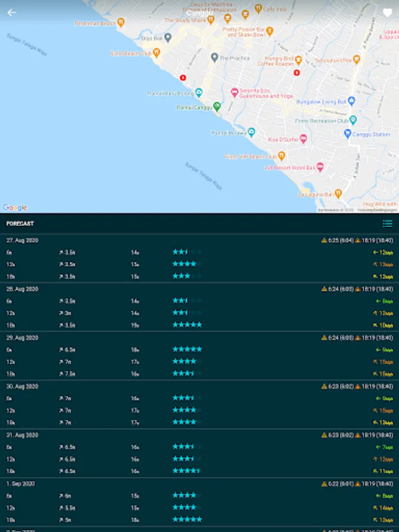Tap the red surf spot marker on coastline

[183, 77]
